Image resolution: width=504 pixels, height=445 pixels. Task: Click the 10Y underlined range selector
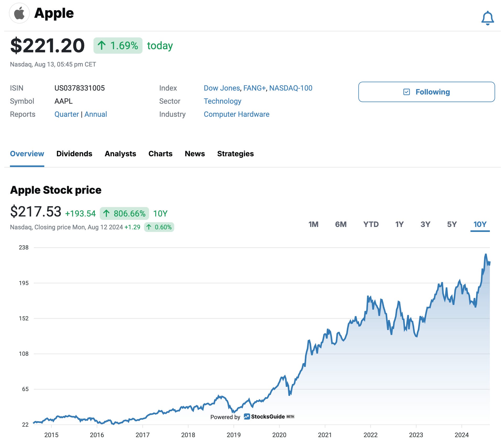(x=480, y=224)
